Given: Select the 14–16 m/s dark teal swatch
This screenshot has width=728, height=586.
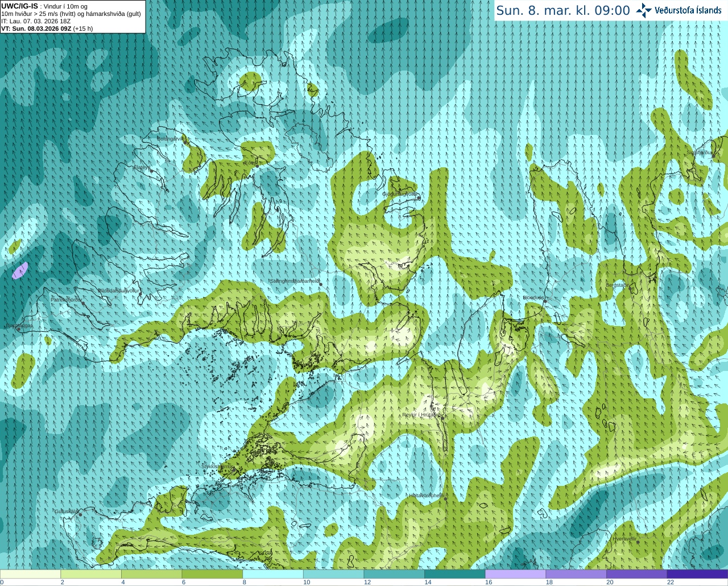Looking at the screenshot, I should 455,574.
